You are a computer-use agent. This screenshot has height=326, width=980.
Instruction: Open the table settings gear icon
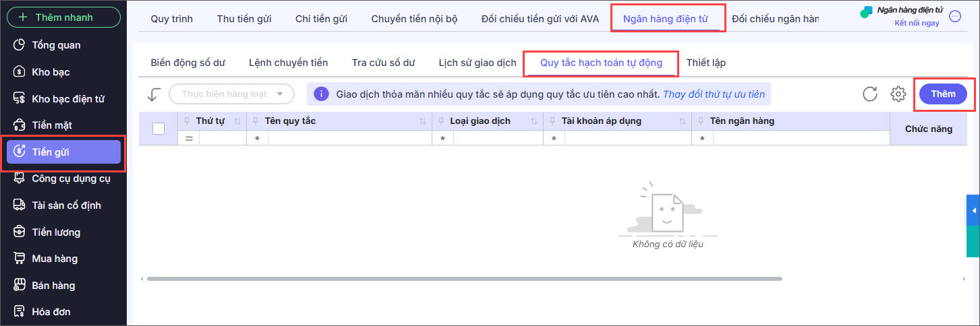point(898,94)
